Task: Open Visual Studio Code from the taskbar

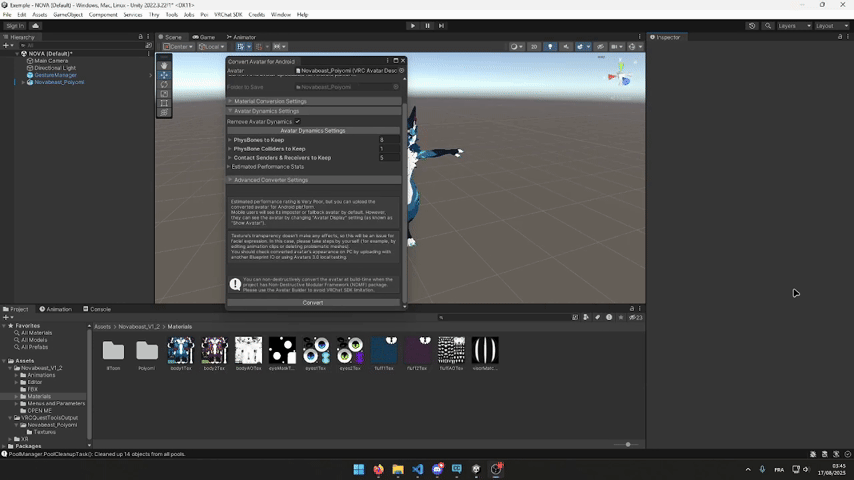Action: [x=417, y=469]
